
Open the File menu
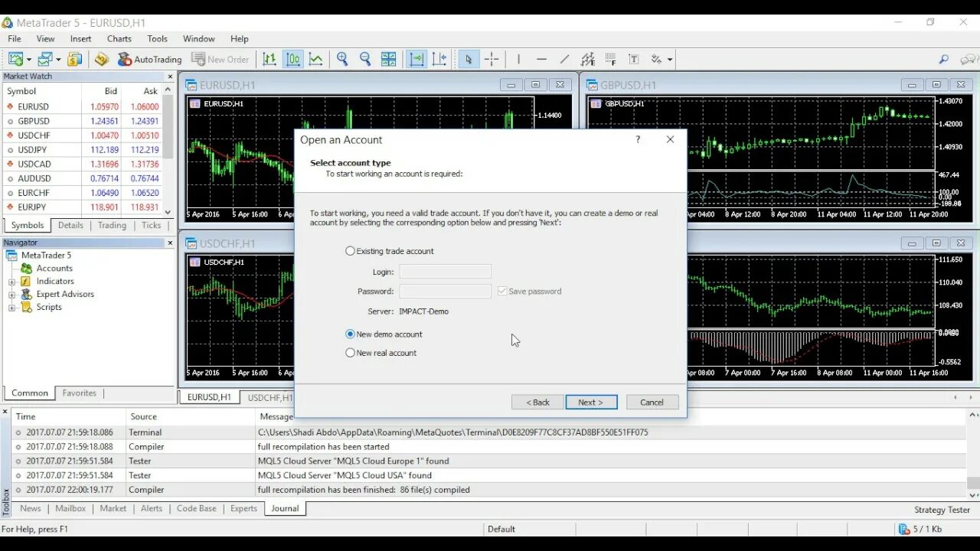[x=15, y=39]
